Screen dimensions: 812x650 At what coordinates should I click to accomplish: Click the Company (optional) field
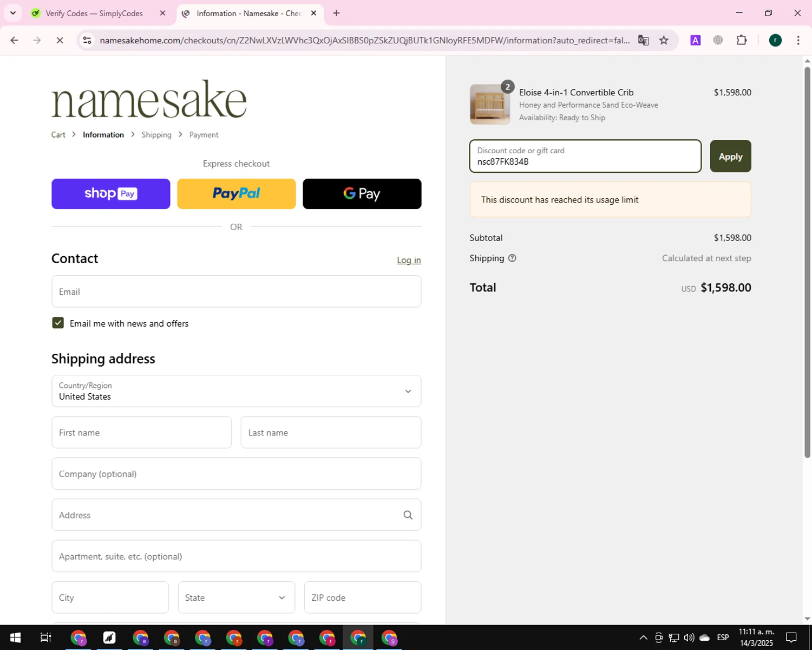pyautogui.click(x=237, y=473)
